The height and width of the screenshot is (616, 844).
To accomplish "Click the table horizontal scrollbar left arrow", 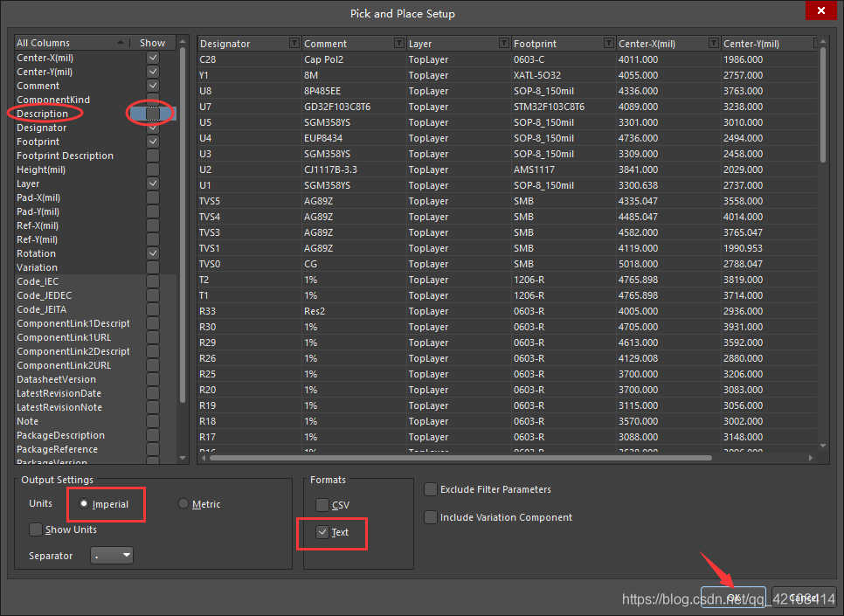I will [204, 458].
